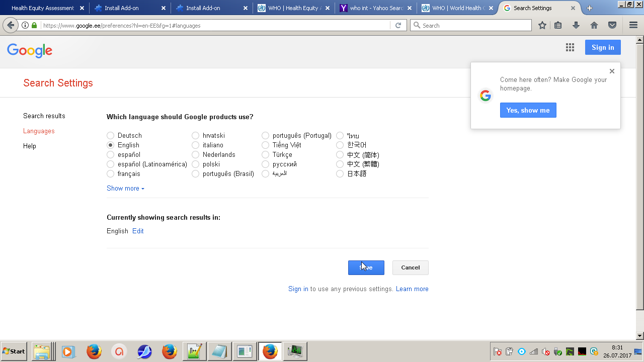Screen dimensions: 644x362
Task: Switch to the WHO | World Health tab
Action: tap(456, 8)
